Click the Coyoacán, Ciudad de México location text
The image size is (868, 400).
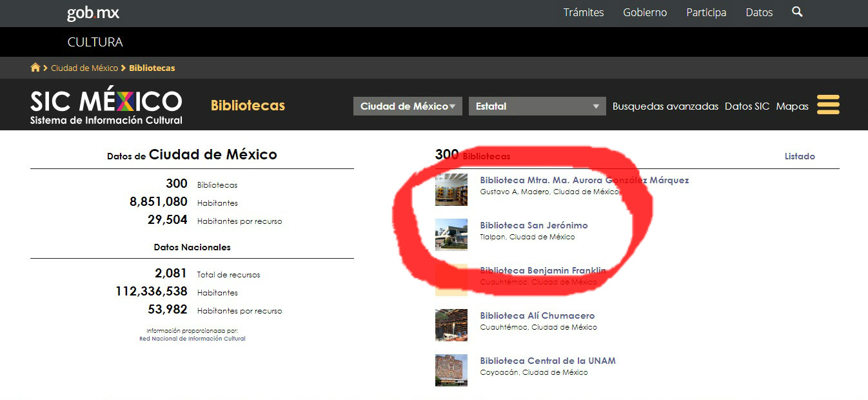pyautogui.click(x=534, y=372)
